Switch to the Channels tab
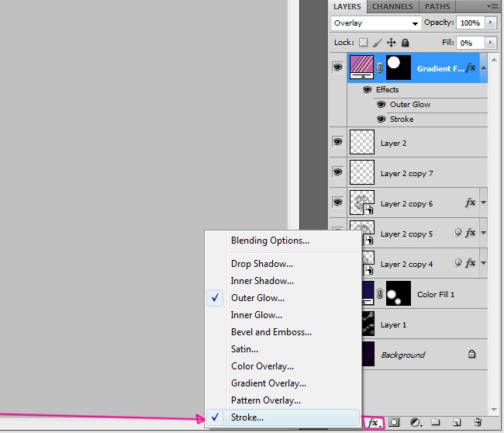 coord(392,7)
